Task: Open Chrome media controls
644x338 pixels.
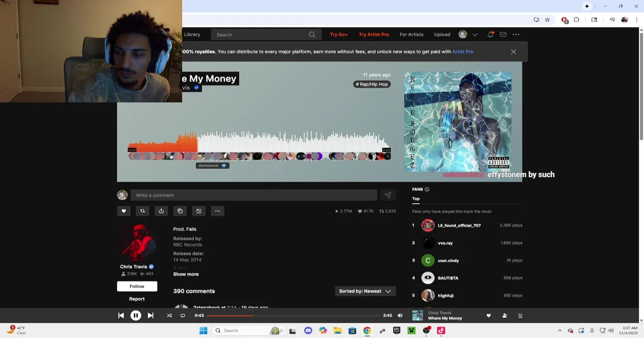Action: click(612, 20)
